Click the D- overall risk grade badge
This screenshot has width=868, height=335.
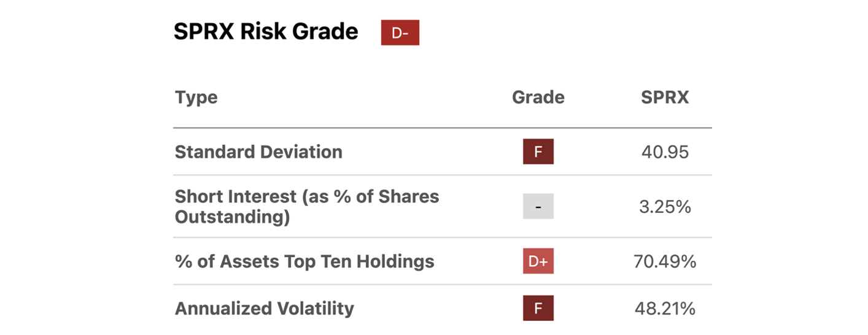click(400, 33)
